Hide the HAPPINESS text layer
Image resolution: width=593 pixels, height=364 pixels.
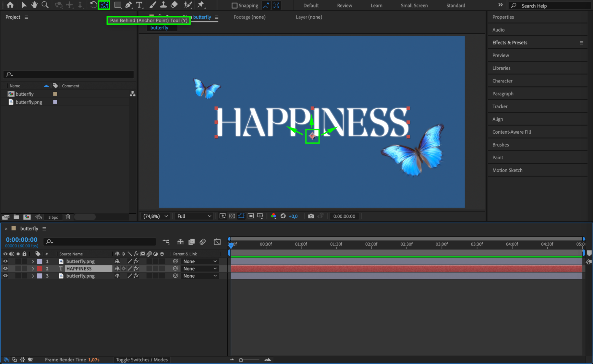coord(5,268)
